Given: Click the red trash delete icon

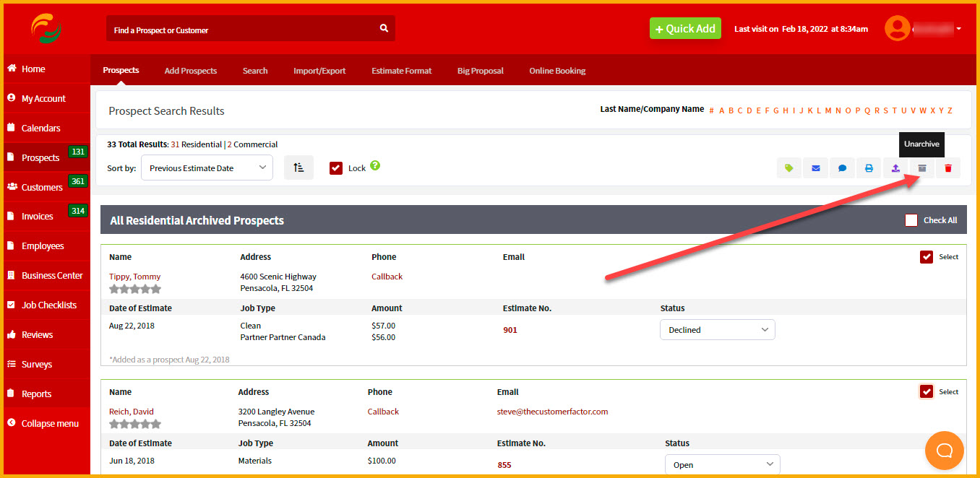Looking at the screenshot, I should click(948, 168).
